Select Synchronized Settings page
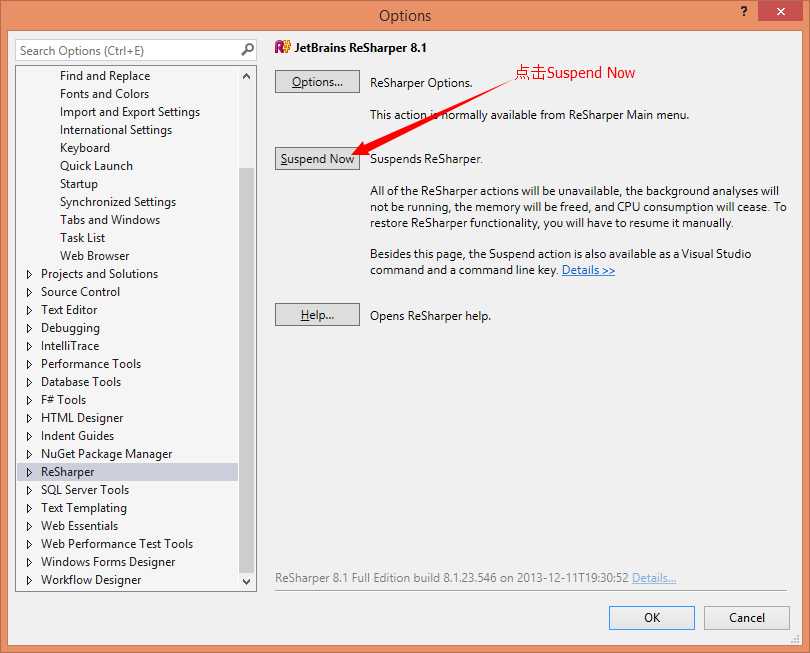The image size is (810, 653). pos(118,202)
